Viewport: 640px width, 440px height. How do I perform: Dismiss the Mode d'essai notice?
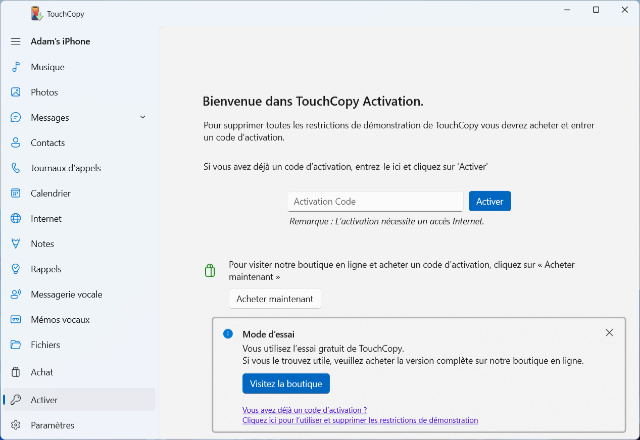(609, 333)
